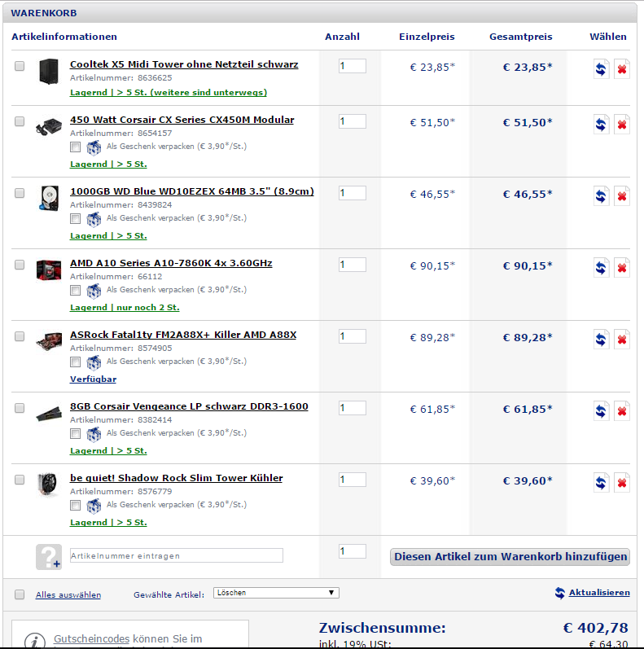This screenshot has width=644, height=649.
Task: Open Cooltek X5 Midi Tower product link
Action: 184,64
